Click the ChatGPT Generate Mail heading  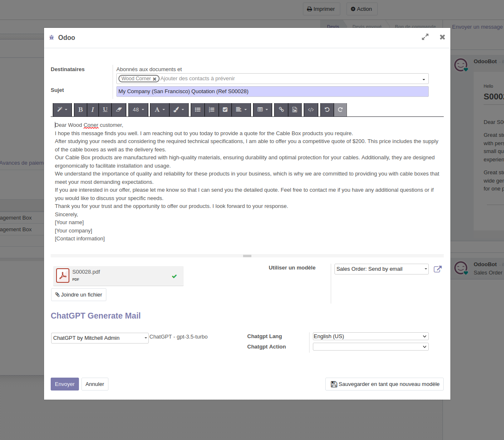96,316
